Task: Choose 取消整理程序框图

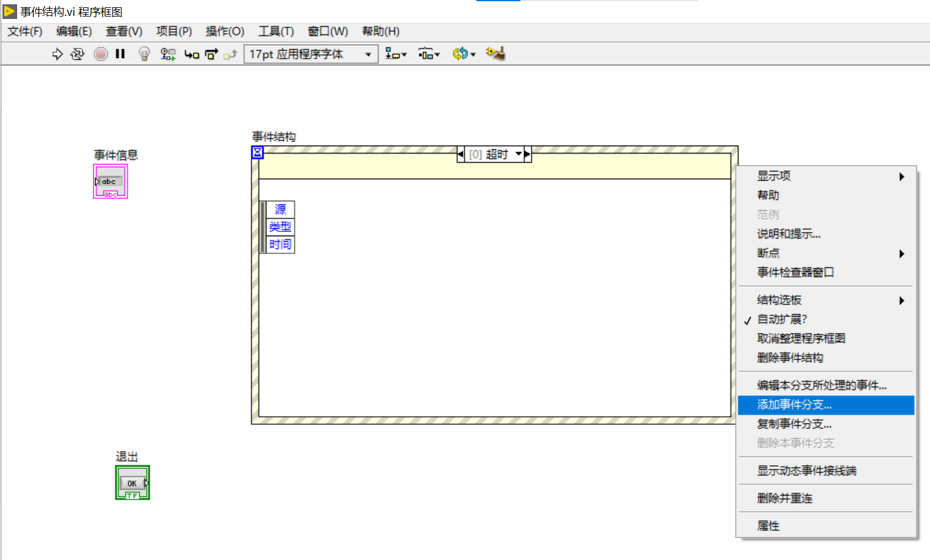Action: [x=826, y=338]
